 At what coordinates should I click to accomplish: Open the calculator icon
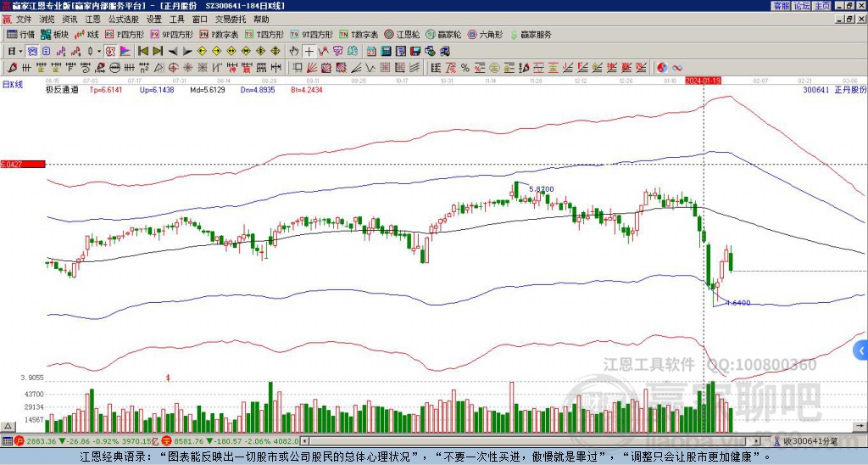[x=386, y=51]
